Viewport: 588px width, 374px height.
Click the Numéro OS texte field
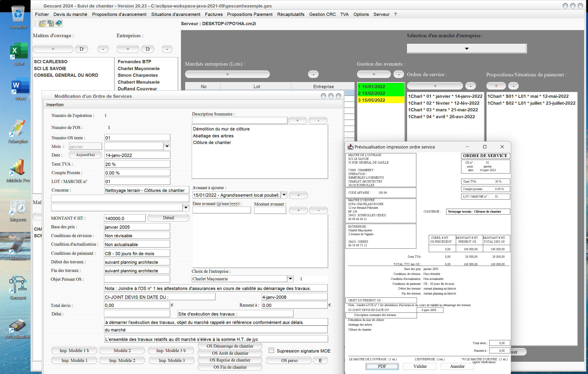pos(137,138)
